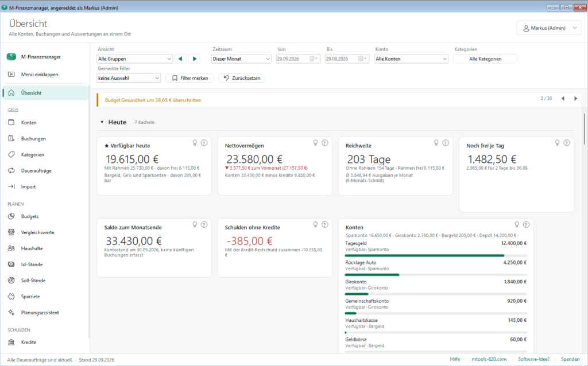Click lightbulb icon on Konten tile

[x=517, y=224]
